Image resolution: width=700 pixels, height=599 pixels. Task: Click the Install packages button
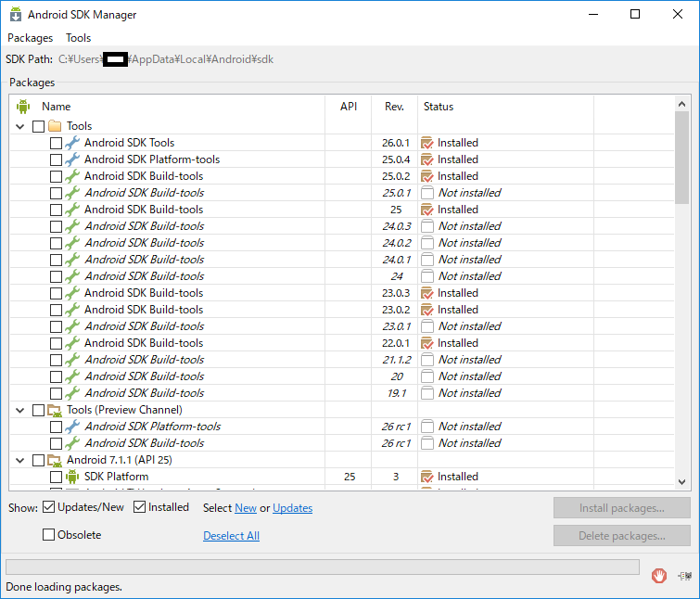[x=622, y=508]
